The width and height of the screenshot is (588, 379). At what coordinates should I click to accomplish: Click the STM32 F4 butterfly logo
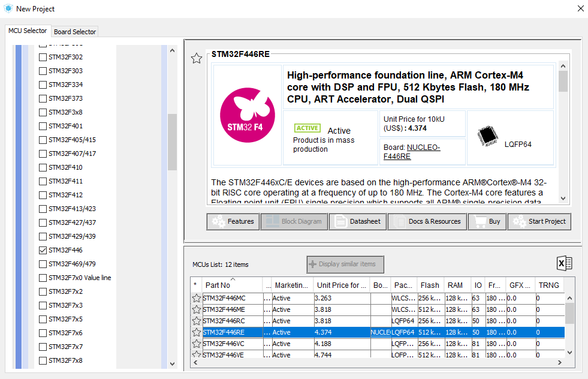tap(248, 115)
